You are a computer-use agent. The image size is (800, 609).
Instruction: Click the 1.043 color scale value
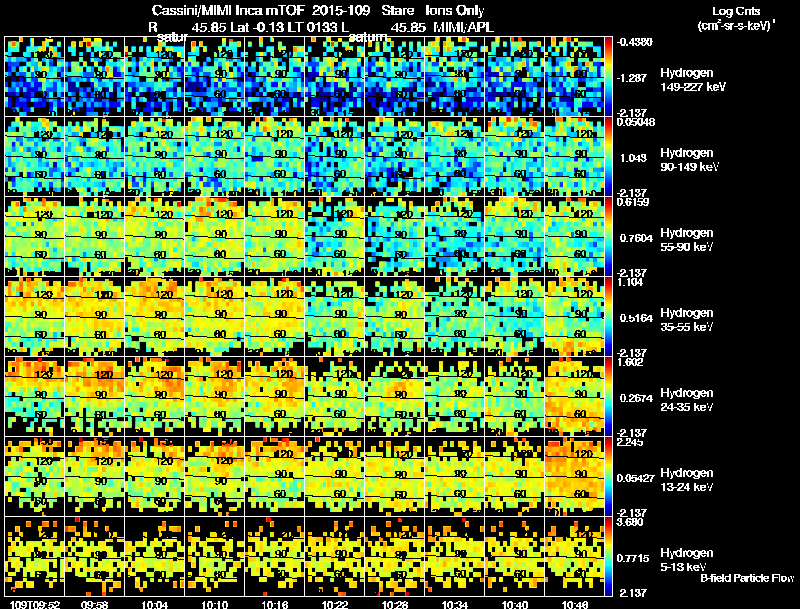[x=633, y=158]
